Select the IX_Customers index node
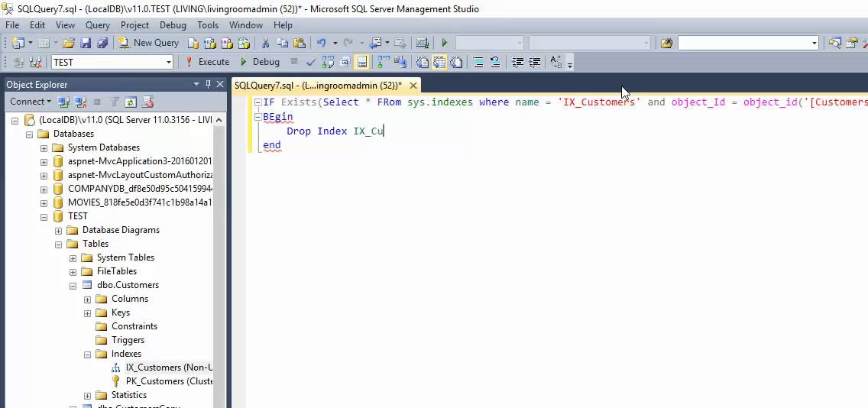868x408 pixels. [162, 368]
